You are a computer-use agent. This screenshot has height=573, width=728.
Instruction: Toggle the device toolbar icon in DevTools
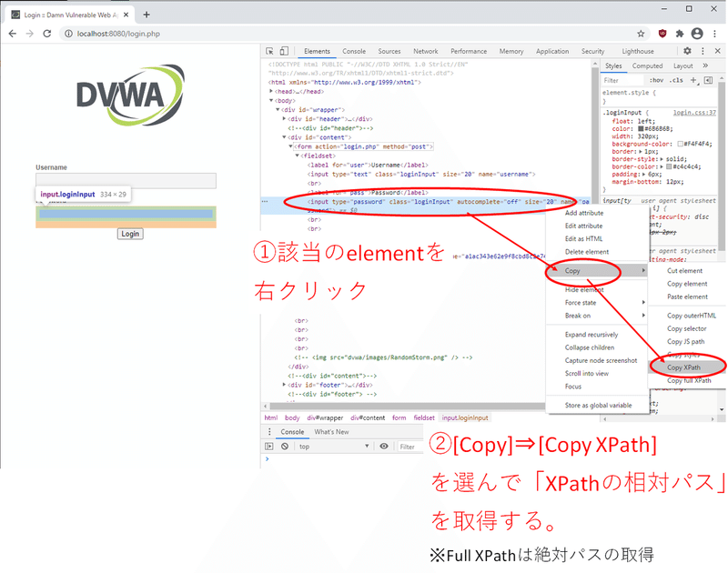(284, 51)
